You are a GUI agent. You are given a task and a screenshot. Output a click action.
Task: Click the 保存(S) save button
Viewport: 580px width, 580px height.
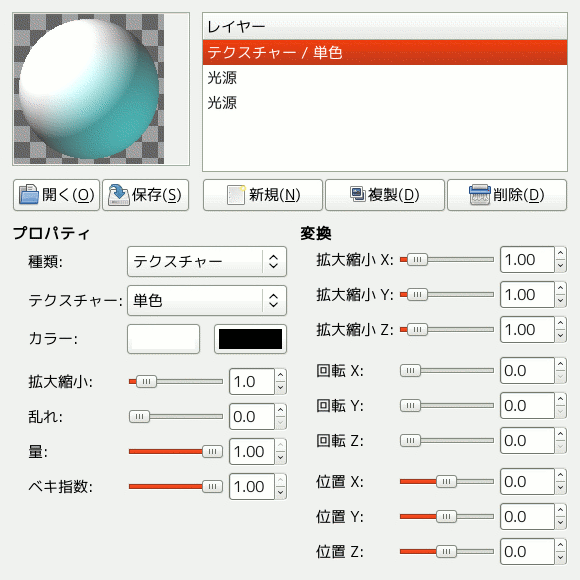click(145, 195)
